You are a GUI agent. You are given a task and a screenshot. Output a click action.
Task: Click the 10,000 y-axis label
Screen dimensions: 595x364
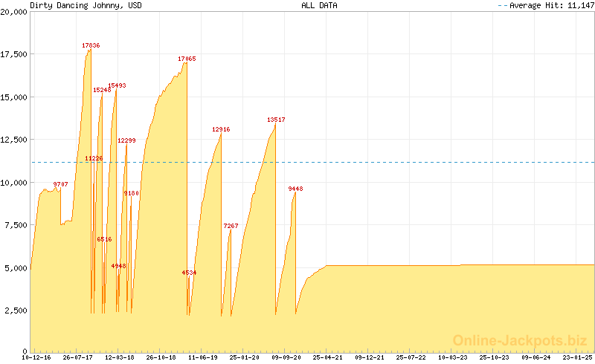[x=14, y=183]
